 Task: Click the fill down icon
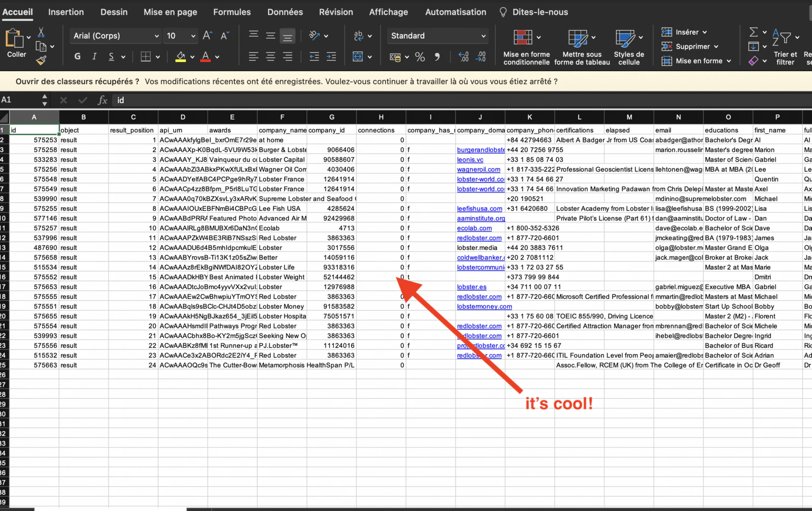pyautogui.click(x=754, y=47)
